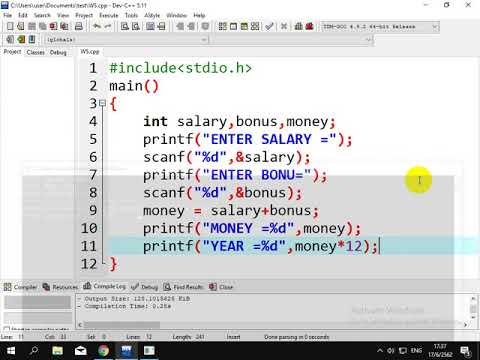
Task: Open the Compile Log bottom tab
Action: pos(105,286)
